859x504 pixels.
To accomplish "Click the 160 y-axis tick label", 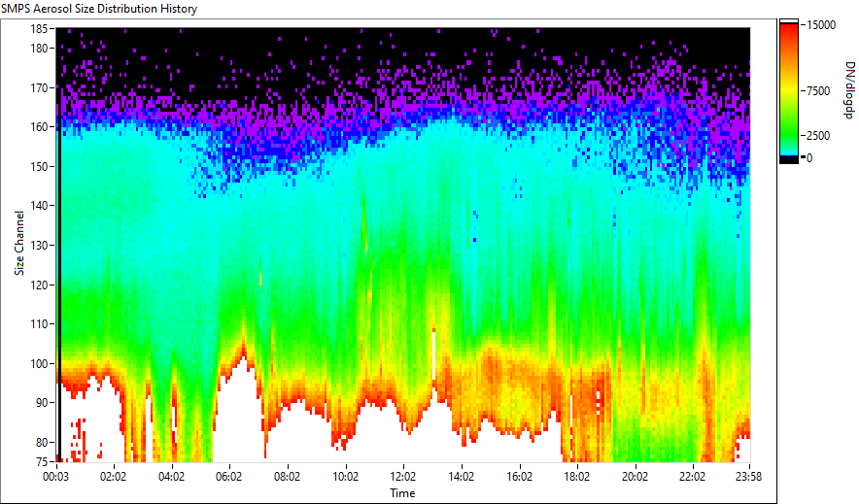I will pyautogui.click(x=40, y=127).
